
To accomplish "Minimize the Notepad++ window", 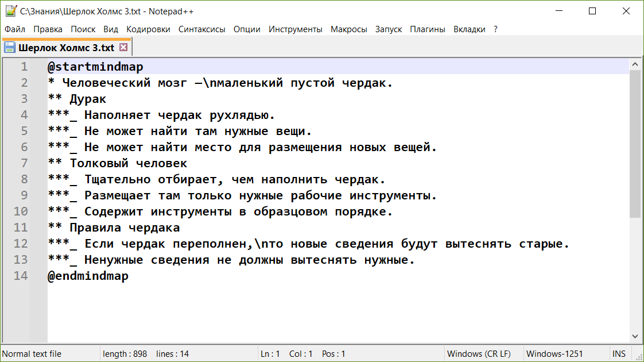I will point(559,11).
